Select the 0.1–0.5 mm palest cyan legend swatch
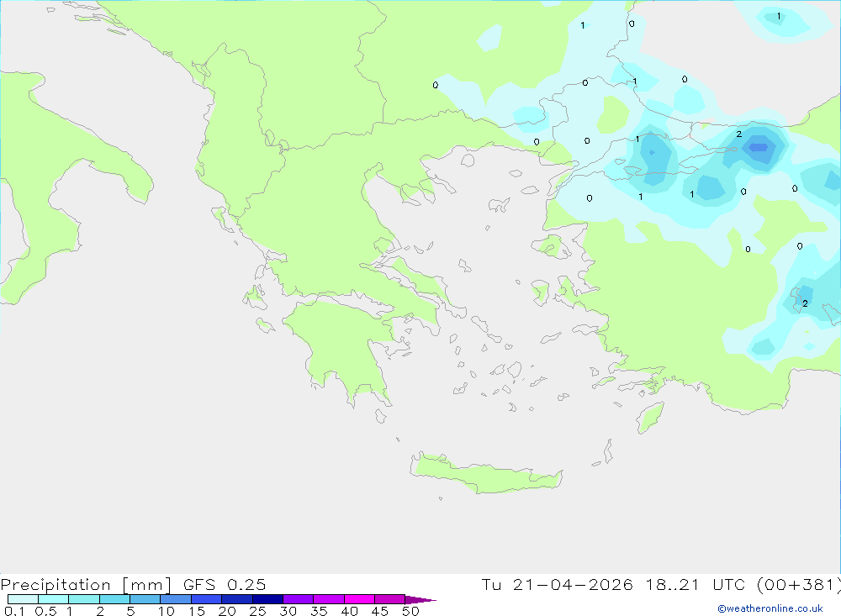The height and width of the screenshot is (616, 841). pyautogui.click(x=23, y=599)
